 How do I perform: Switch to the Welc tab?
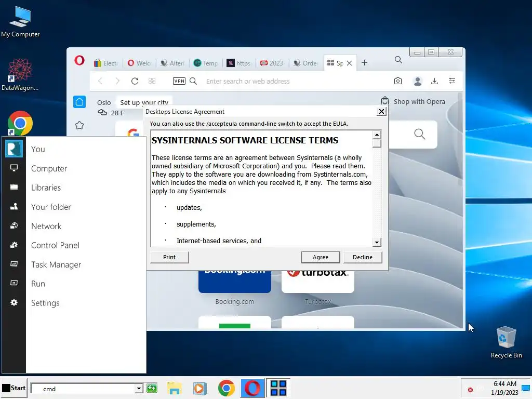(139, 63)
